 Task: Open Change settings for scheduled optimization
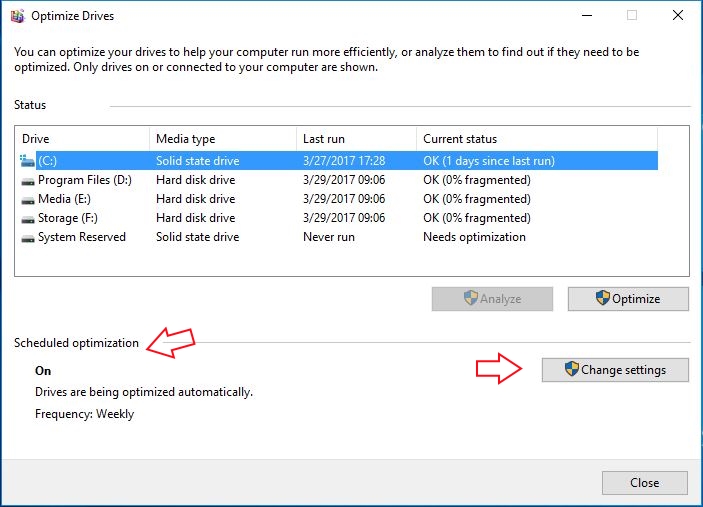point(615,370)
